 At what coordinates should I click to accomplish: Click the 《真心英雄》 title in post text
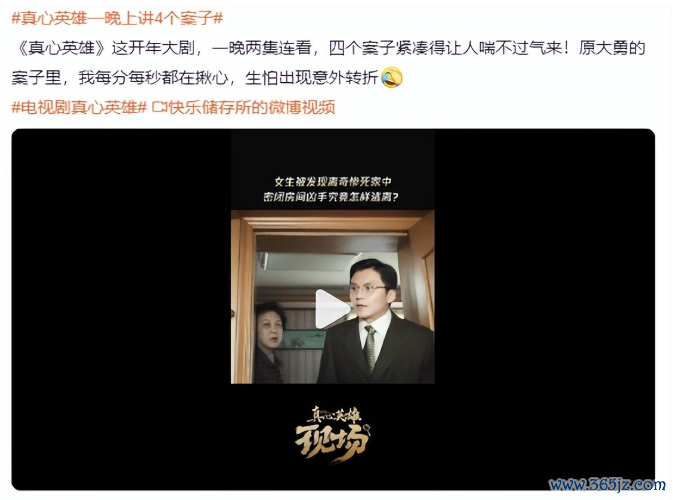(61, 48)
